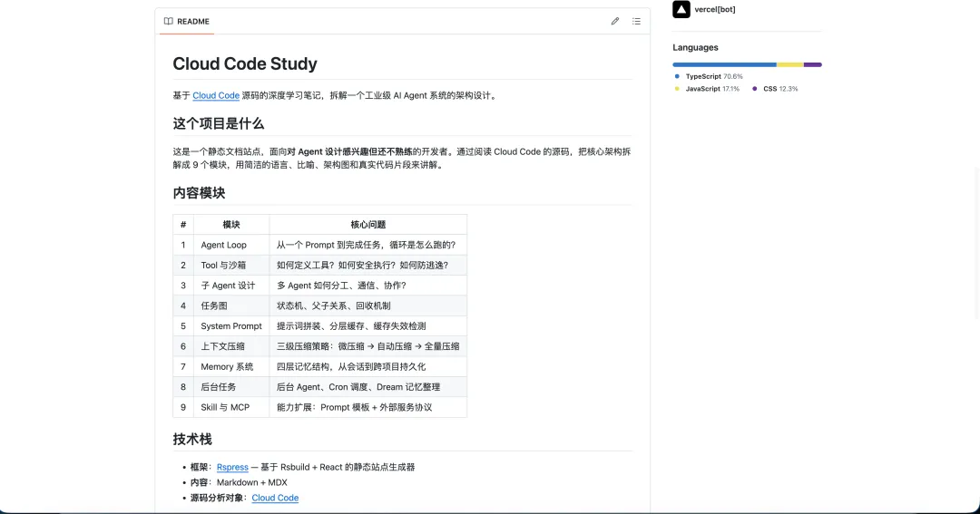Viewport: 980px width, 514px height.
Task: Click the 如何定义工具 description cell
Action: pyautogui.click(x=368, y=265)
